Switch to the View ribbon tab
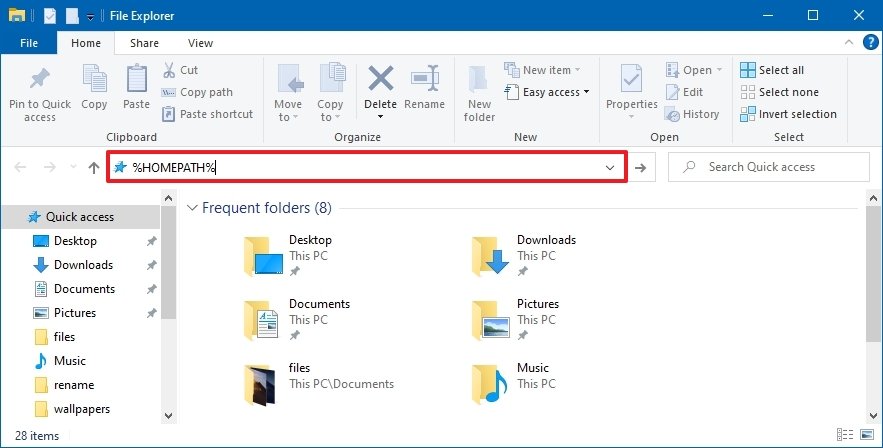883x448 pixels. point(200,43)
